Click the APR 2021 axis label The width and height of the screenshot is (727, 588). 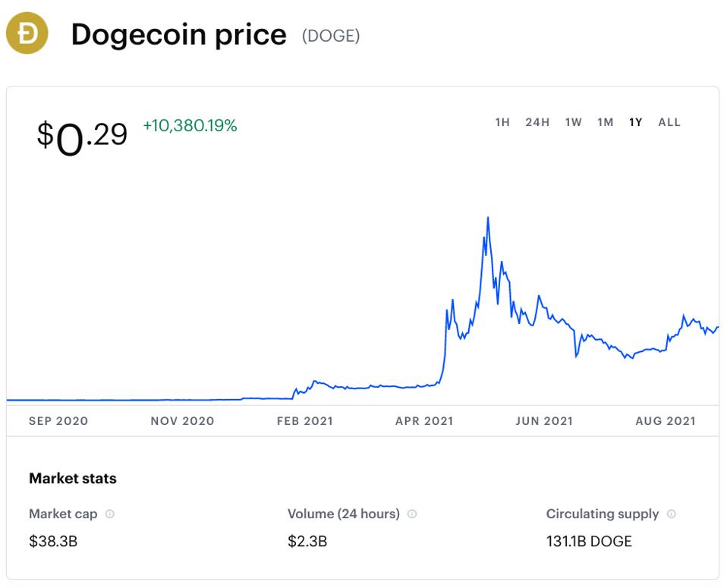pos(424,421)
